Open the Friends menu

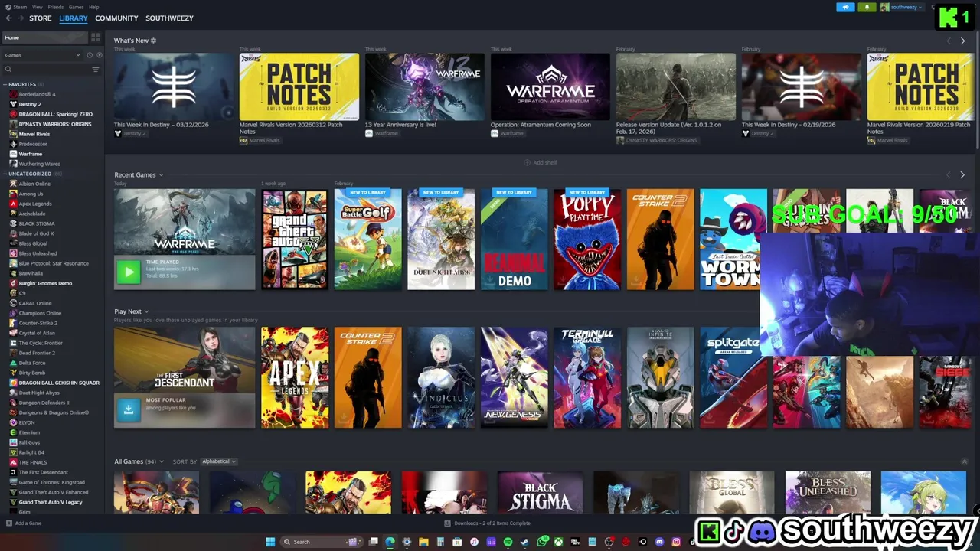[56, 6]
